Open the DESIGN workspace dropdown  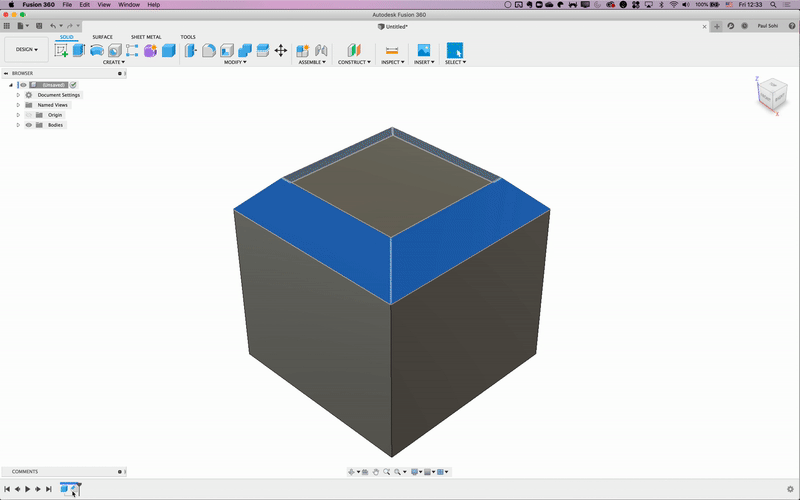[x=26, y=49]
